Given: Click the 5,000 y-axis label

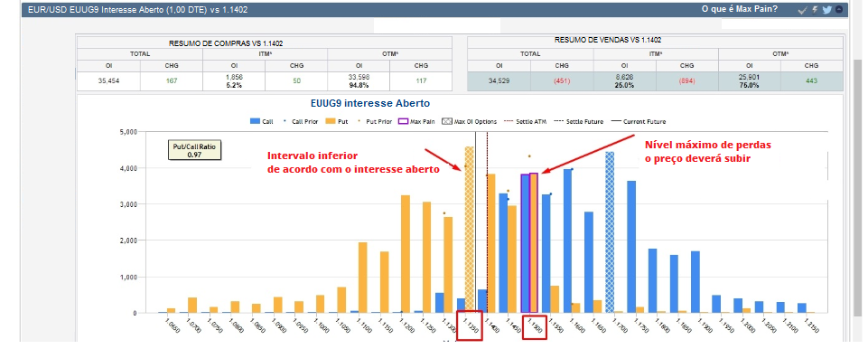Looking at the screenshot, I should [x=127, y=132].
